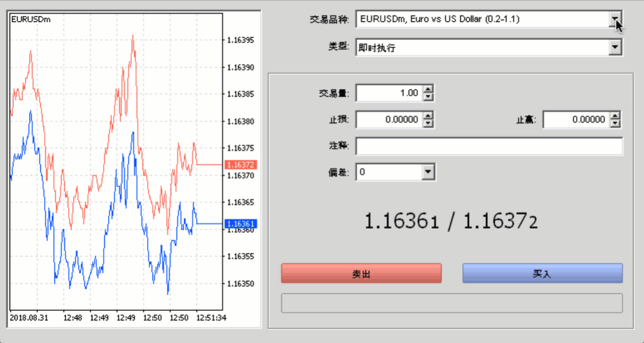Open the 类型 execution type dropdown
Screen dimensions: 644x343
(616, 47)
